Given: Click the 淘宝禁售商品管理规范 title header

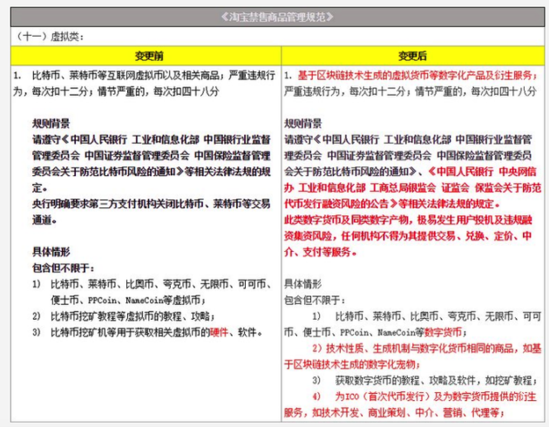Looking at the screenshot, I should 277,17.
